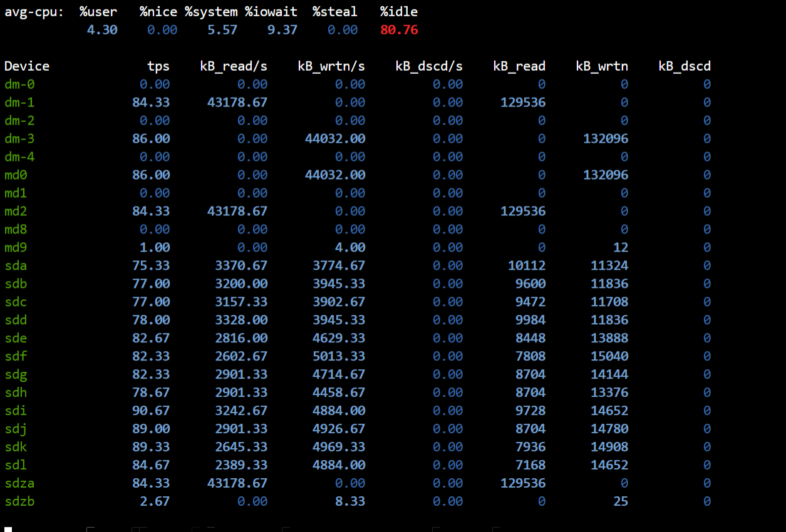The height and width of the screenshot is (532, 786).
Task: Click the dm-2 device name
Action: tap(19, 121)
